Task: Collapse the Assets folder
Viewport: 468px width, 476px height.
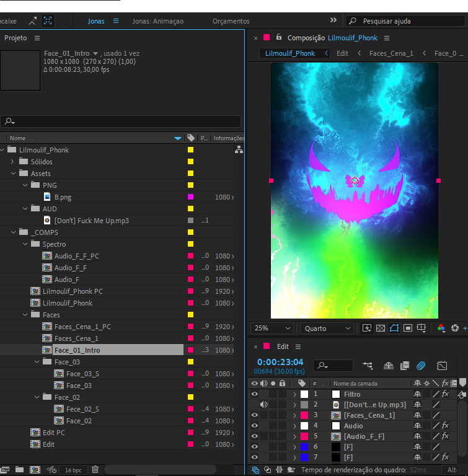Action: 13,174
